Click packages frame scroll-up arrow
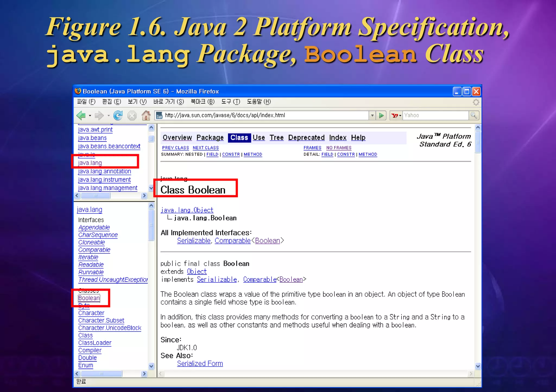556x392 pixels. coord(151,128)
